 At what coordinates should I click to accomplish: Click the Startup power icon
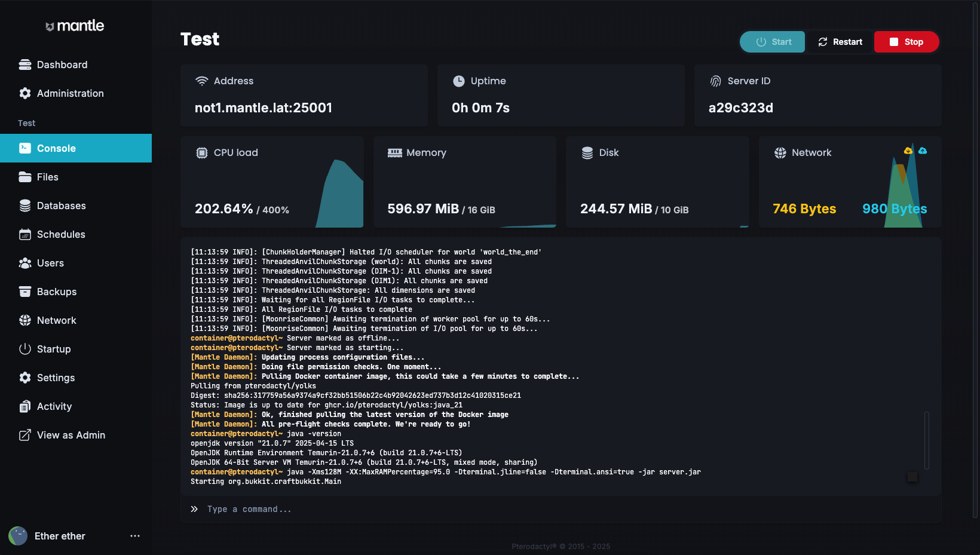coord(25,349)
